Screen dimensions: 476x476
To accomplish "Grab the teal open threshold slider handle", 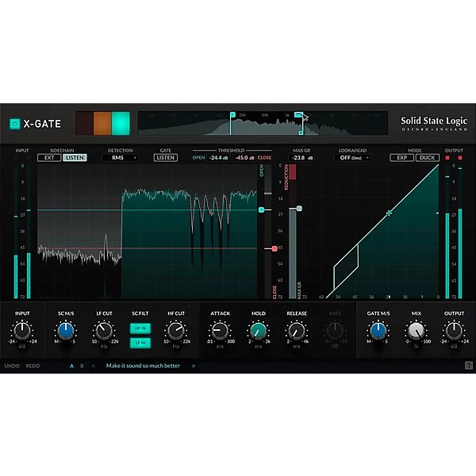I will [261, 209].
